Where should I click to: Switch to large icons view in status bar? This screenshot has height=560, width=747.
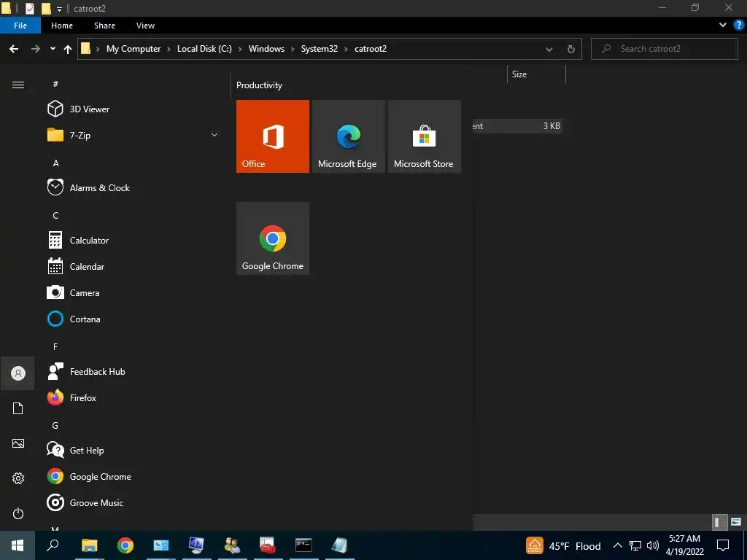click(736, 522)
